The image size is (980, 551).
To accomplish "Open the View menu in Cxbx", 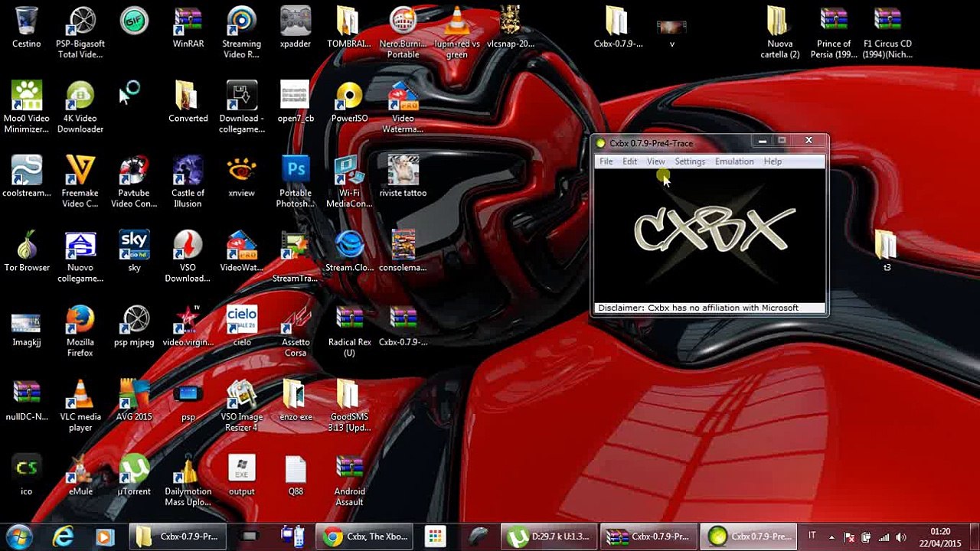I will [x=656, y=161].
